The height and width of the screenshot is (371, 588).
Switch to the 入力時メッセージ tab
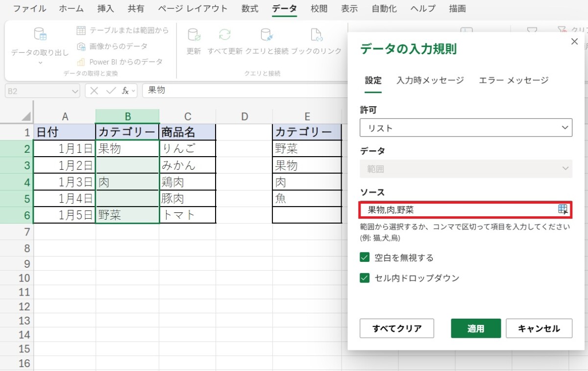coord(430,80)
